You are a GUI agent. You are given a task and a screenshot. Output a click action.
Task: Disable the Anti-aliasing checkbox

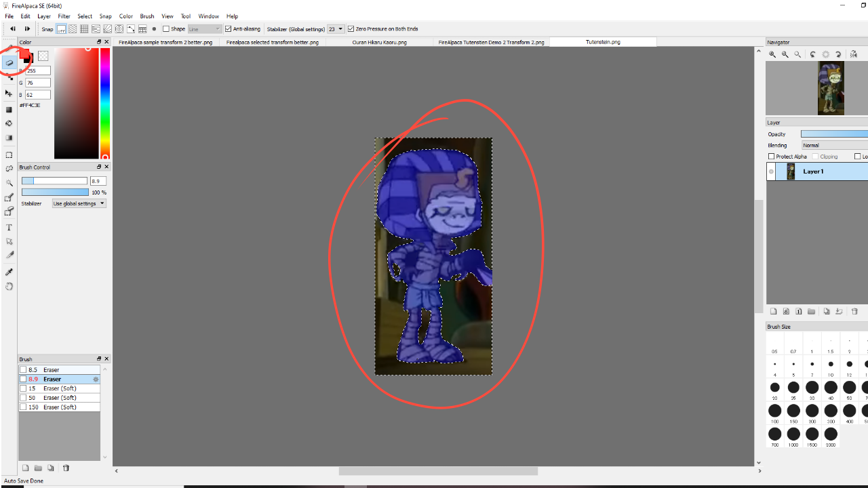229,29
